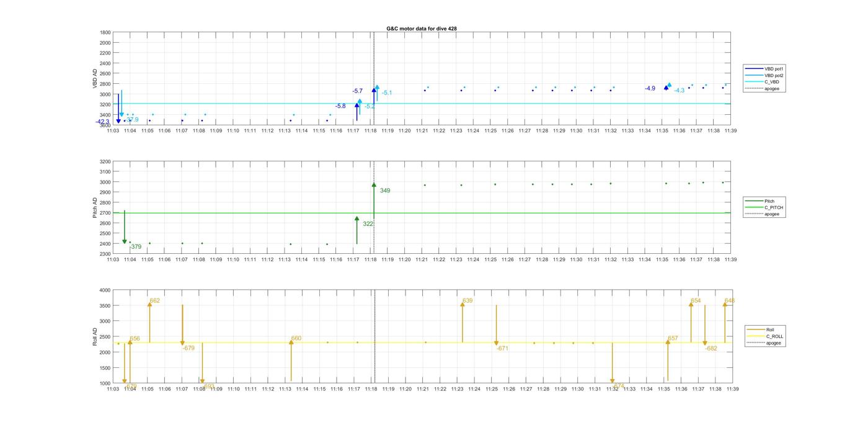Click the 'Roll AD' y-axis label
The image size is (868, 430).
(95, 336)
